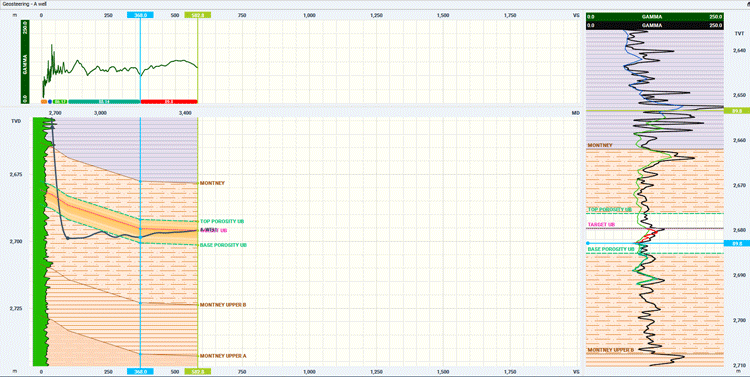Click the blue handle dot on TVT panel's left edge
750x377 pixels.
[587, 244]
